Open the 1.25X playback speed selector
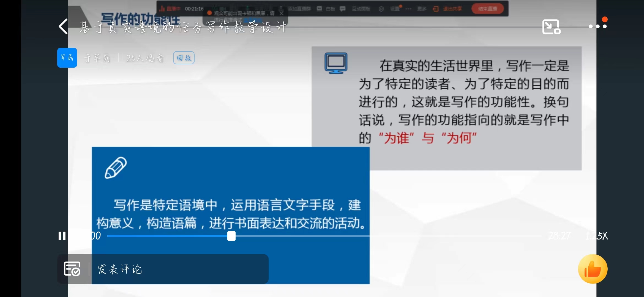This screenshot has height=297, width=644. click(596, 236)
